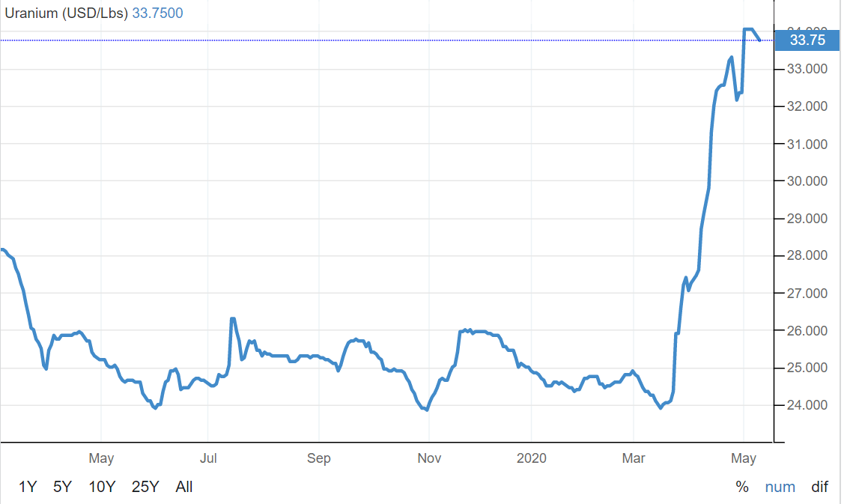
Task: Select the 5Y time range
Action: [x=62, y=487]
